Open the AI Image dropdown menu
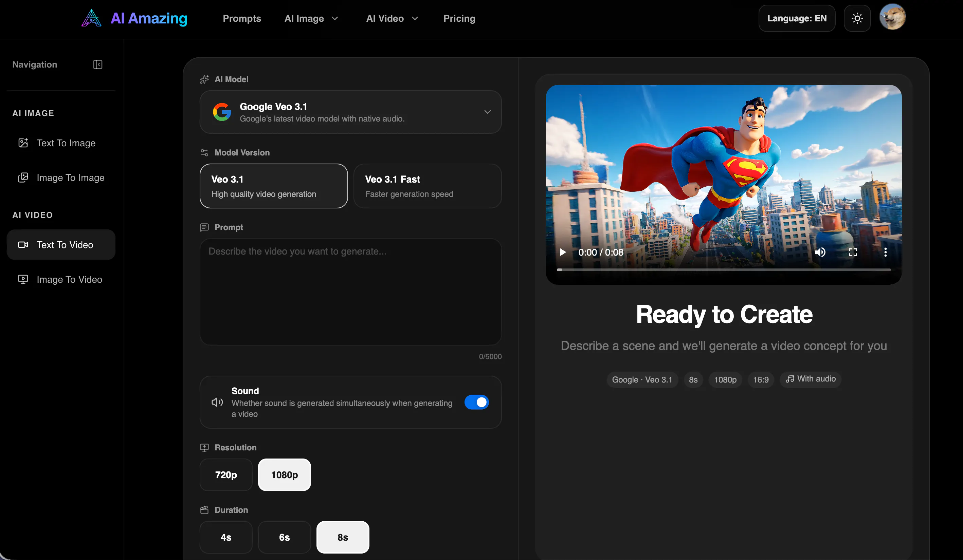This screenshot has height=560, width=963. 311,18
